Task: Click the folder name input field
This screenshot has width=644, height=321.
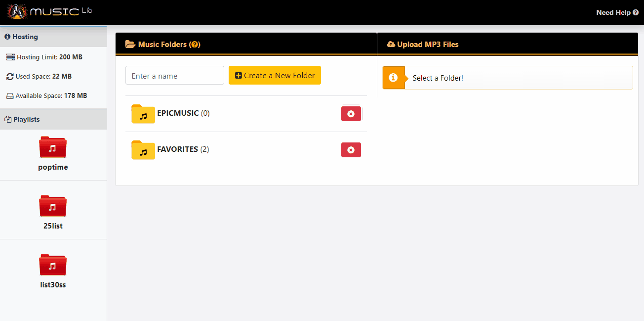Action: coord(174,75)
